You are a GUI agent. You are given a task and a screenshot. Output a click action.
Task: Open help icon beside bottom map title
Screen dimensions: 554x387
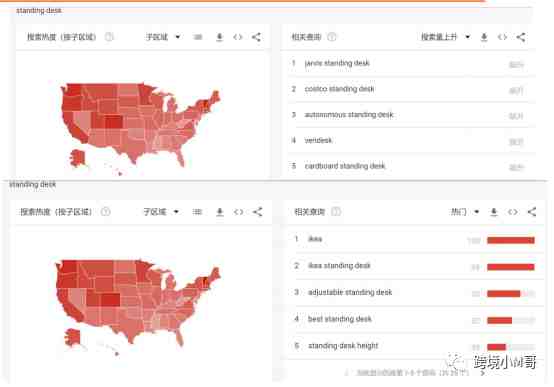(106, 212)
